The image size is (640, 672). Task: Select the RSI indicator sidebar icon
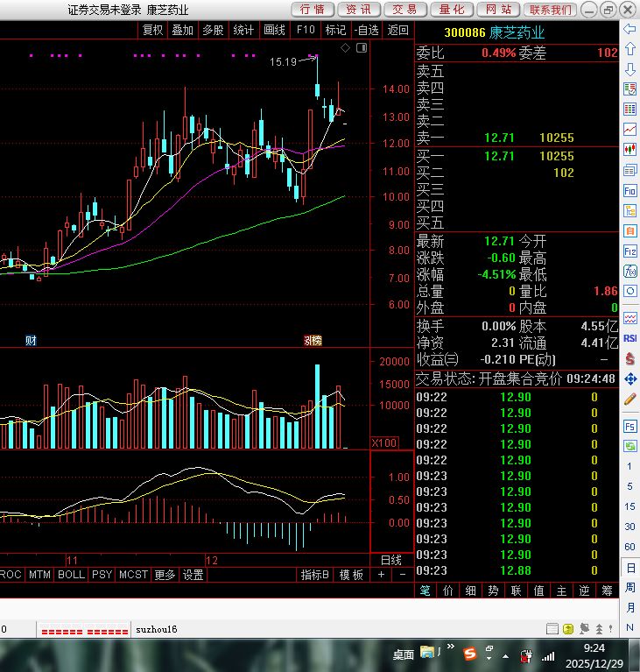tap(629, 338)
